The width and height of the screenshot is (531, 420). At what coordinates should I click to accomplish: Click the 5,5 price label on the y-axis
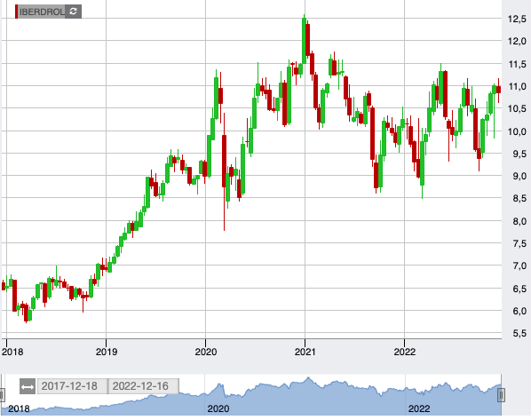tap(519, 333)
